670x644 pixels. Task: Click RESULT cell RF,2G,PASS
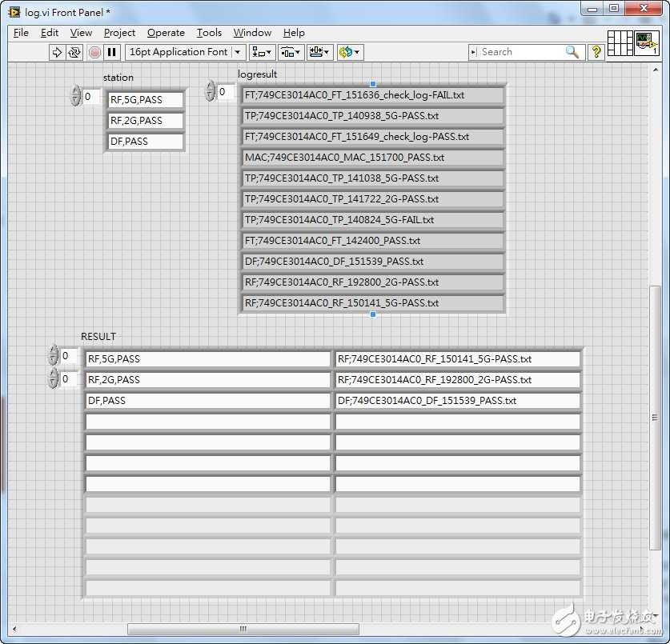coord(207,380)
